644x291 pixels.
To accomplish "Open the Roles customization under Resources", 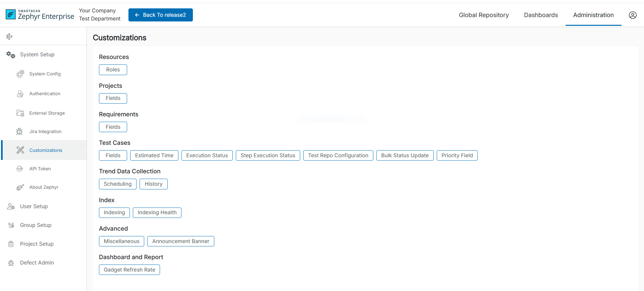I will (x=113, y=70).
